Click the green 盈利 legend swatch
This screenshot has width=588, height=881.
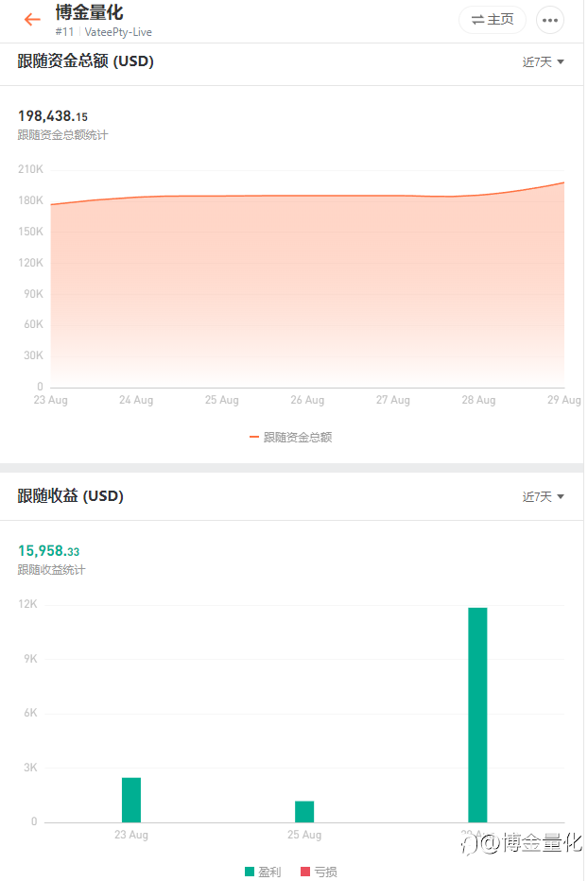(x=250, y=872)
